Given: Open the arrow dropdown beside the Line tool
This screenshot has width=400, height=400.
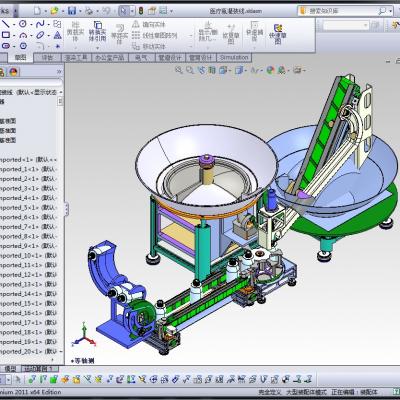Looking at the screenshot, I should click(x=14, y=24).
